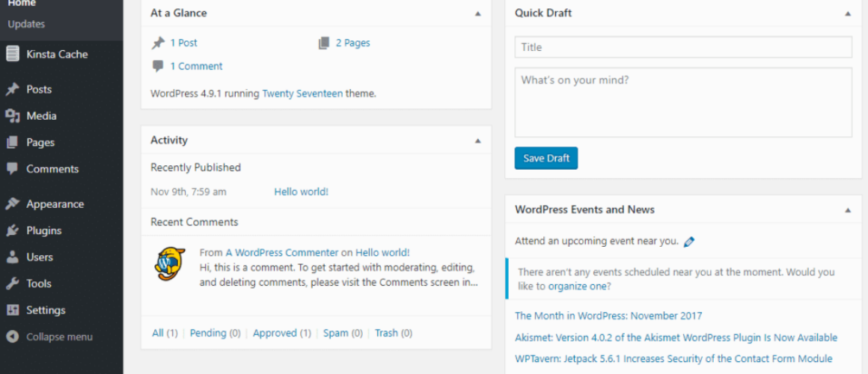Click the Pages icon in sidebar

[x=12, y=143]
